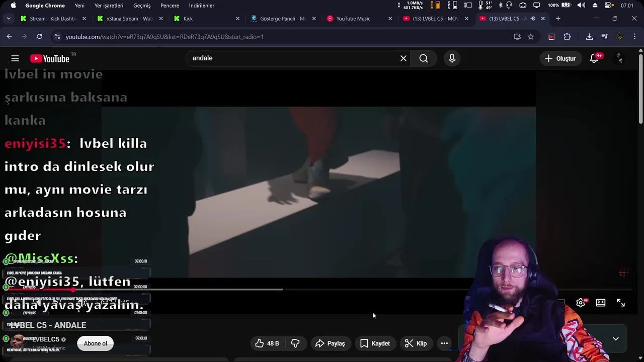
Task: Switch to xStana Stream tab
Action: coord(130,19)
